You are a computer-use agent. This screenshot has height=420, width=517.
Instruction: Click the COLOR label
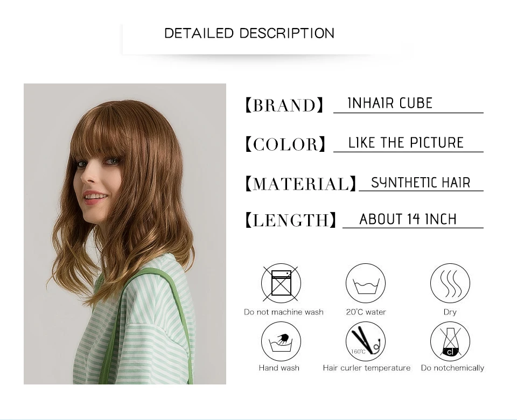pyautogui.click(x=285, y=144)
